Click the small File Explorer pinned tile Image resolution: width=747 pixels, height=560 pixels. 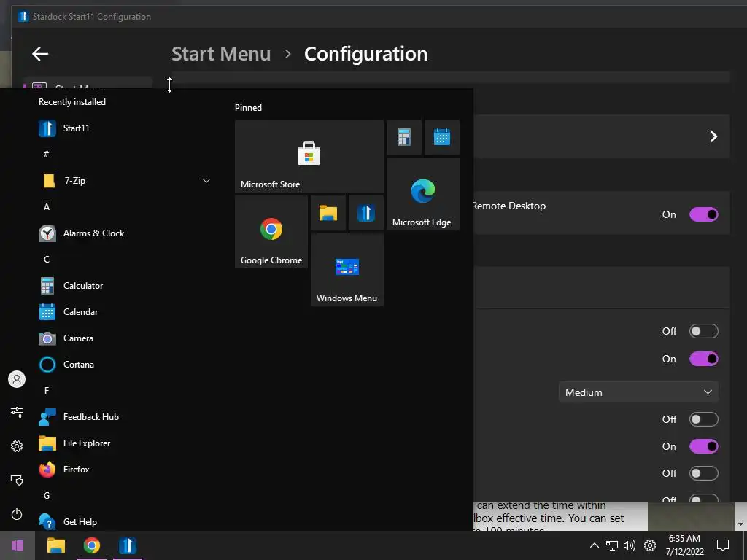(328, 213)
